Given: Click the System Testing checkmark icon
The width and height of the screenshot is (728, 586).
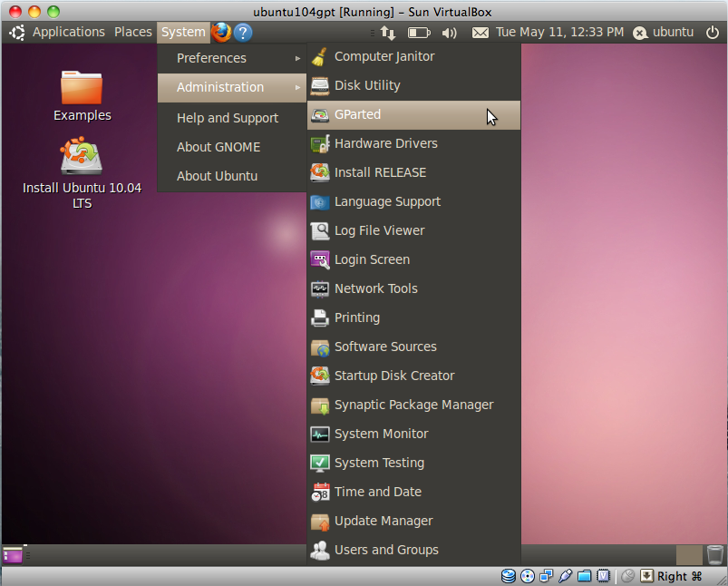Looking at the screenshot, I should tap(320, 464).
